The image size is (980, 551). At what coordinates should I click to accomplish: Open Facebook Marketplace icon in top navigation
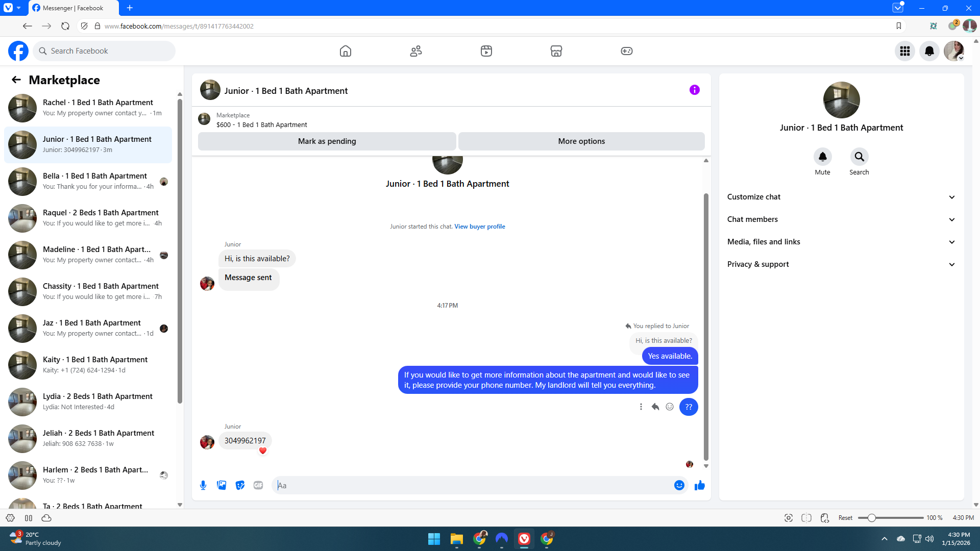556,51
